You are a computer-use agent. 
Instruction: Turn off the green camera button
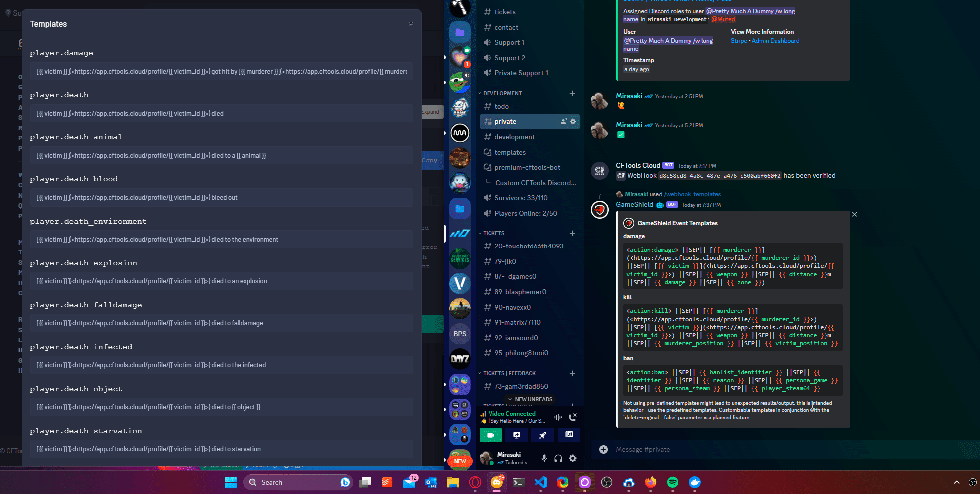tap(490, 435)
